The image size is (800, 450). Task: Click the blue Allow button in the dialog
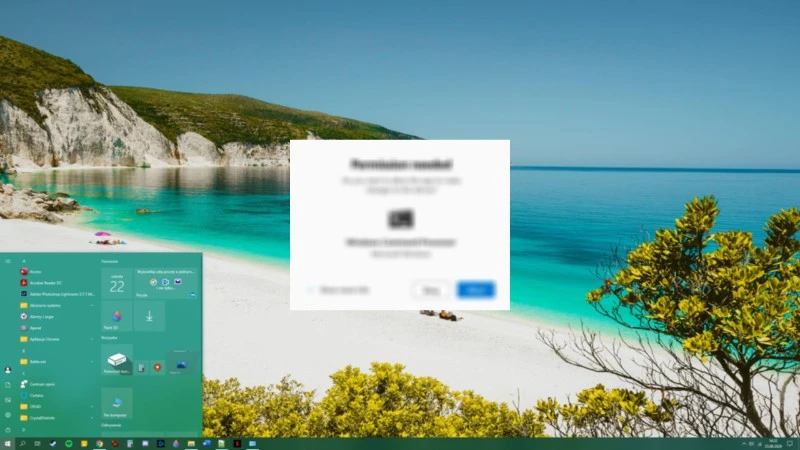[476, 290]
